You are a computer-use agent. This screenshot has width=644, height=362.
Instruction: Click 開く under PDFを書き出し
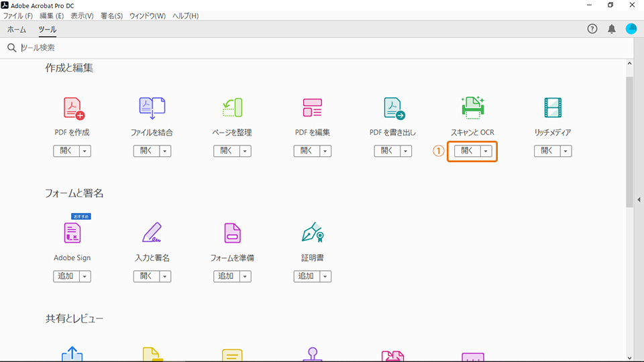pos(387,151)
